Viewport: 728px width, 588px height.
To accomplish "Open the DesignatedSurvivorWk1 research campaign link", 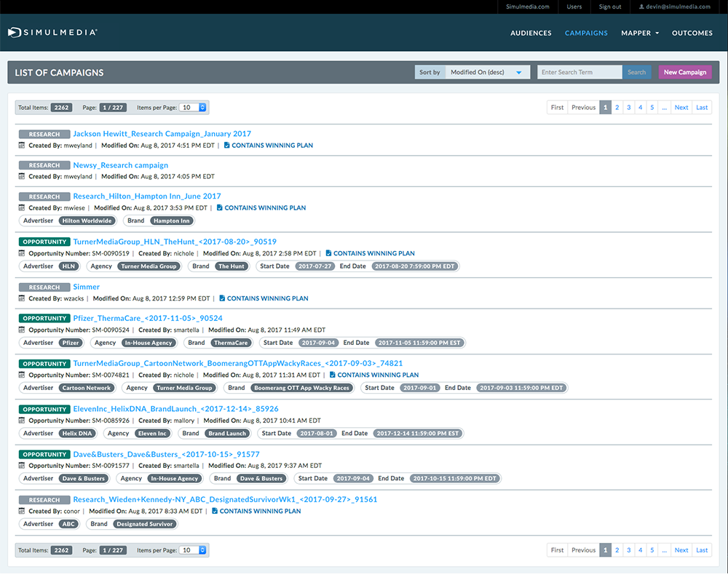I will tap(225, 499).
